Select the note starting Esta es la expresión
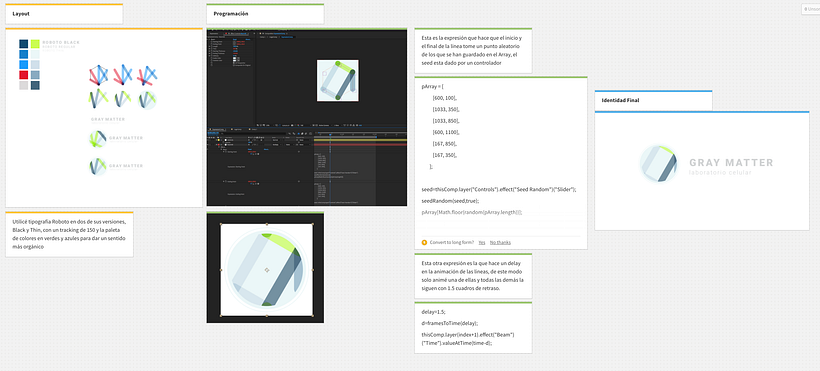820x371 pixels. point(473,50)
